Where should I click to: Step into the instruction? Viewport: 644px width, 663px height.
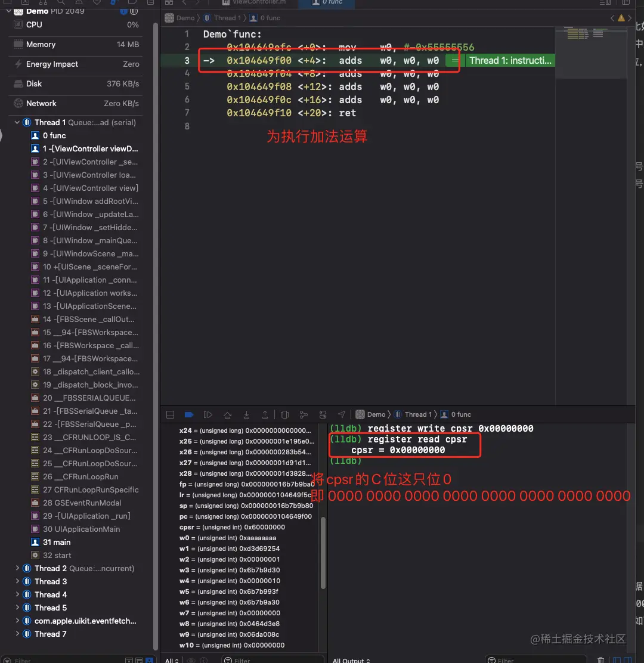pos(246,415)
